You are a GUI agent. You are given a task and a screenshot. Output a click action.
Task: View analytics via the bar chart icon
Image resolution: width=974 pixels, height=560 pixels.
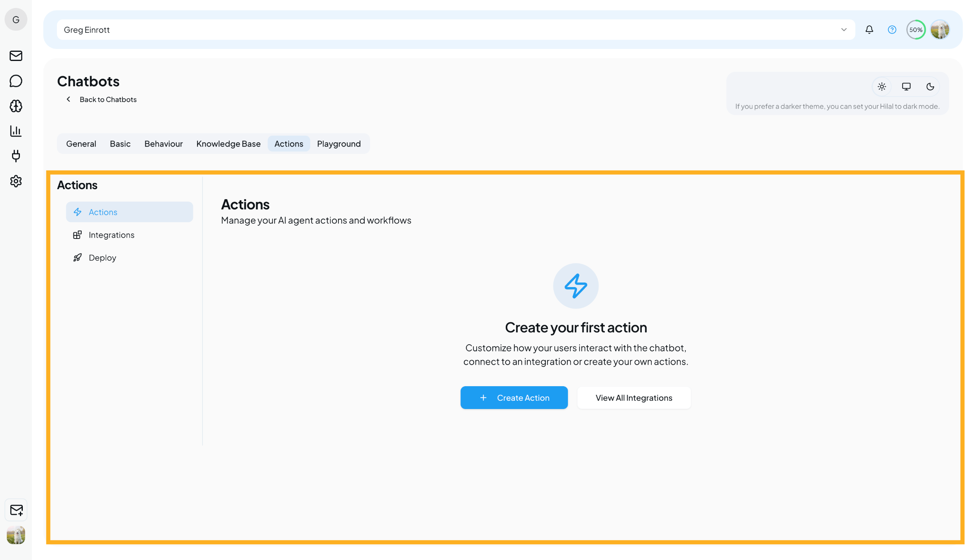click(16, 131)
